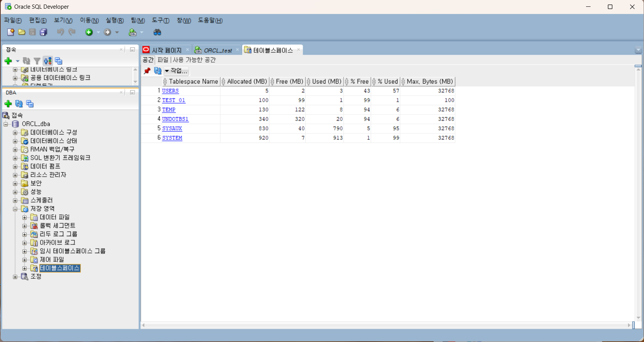644x342 pixels.
Task: Add DBA connection with green plus icon
Action: (8, 104)
